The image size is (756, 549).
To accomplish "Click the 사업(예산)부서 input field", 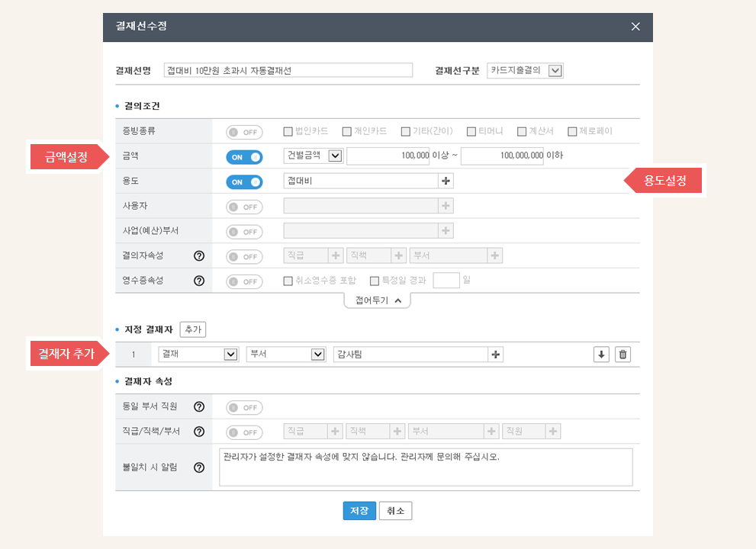I will coord(361,231).
